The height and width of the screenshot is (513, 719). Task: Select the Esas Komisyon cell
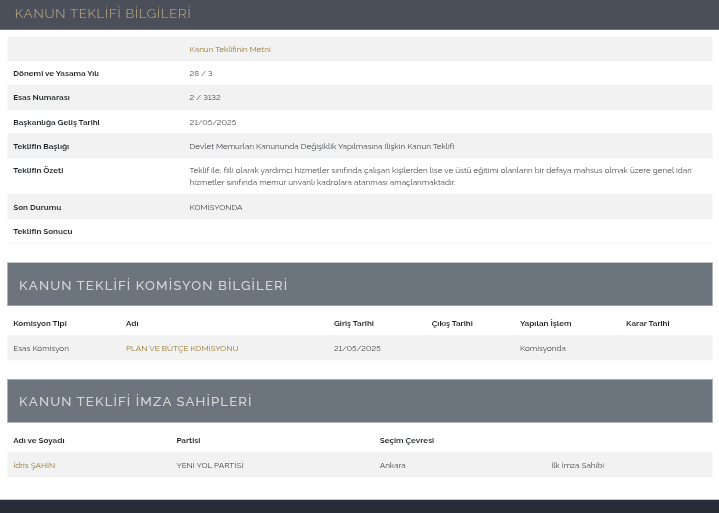(x=41, y=348)
